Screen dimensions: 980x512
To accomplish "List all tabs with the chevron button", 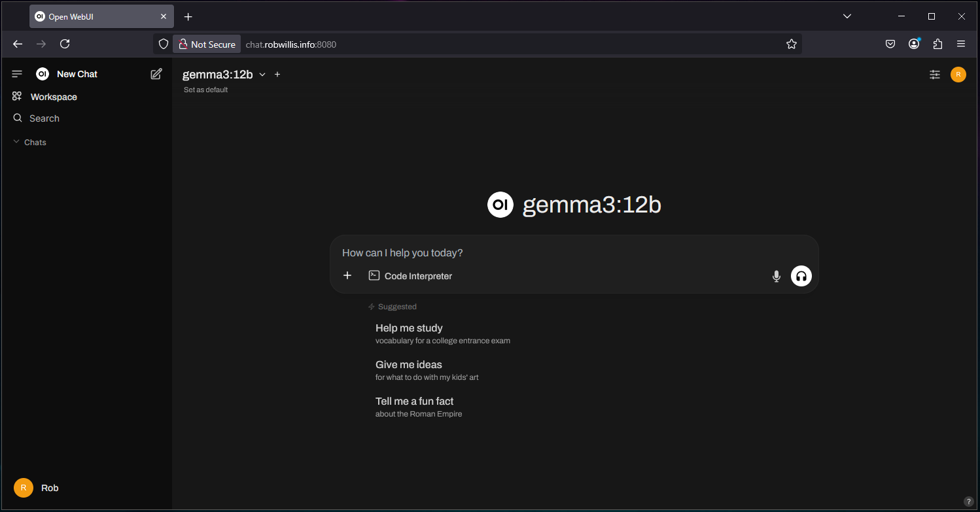I will click(x=847, y=16).
